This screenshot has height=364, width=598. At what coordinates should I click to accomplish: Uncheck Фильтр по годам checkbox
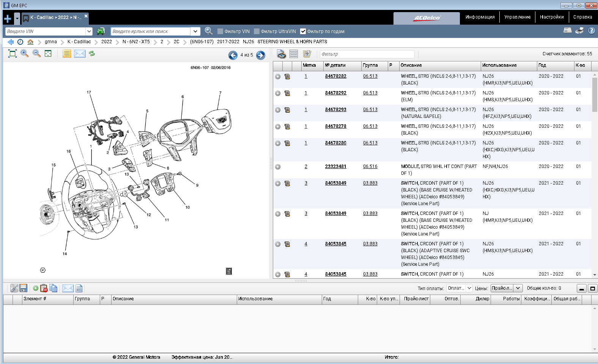pyautogui.click(x=303, y=31)
